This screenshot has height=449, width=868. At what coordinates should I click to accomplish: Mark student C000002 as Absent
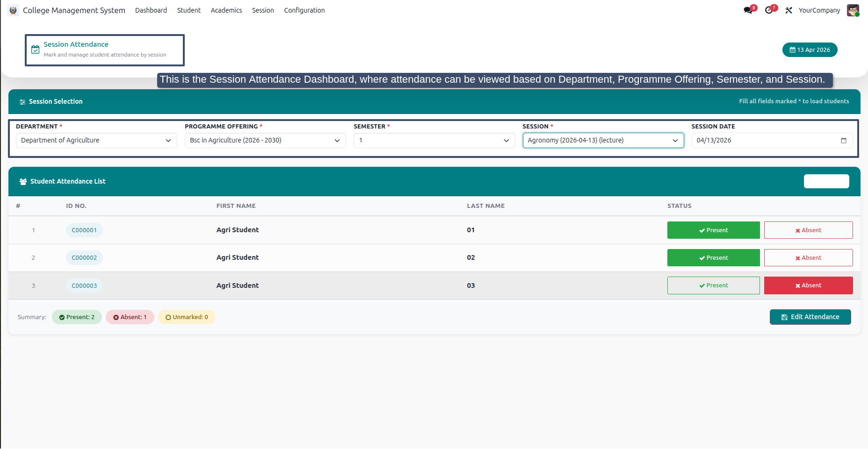[x=808, y=258]
